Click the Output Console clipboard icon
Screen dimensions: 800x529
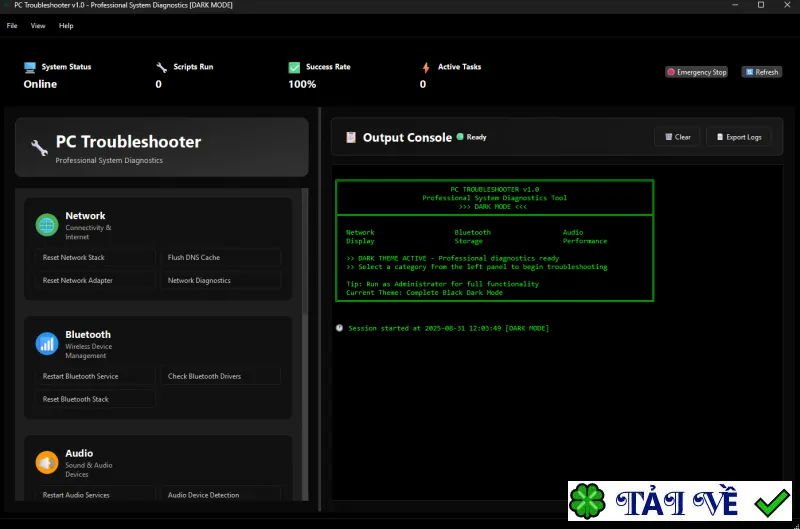click(351, 137)
